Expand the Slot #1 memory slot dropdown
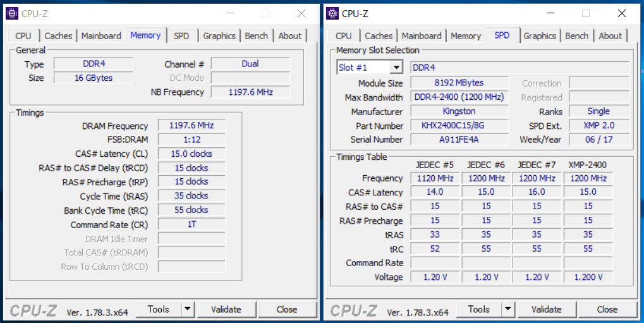 tap(396, 68)
